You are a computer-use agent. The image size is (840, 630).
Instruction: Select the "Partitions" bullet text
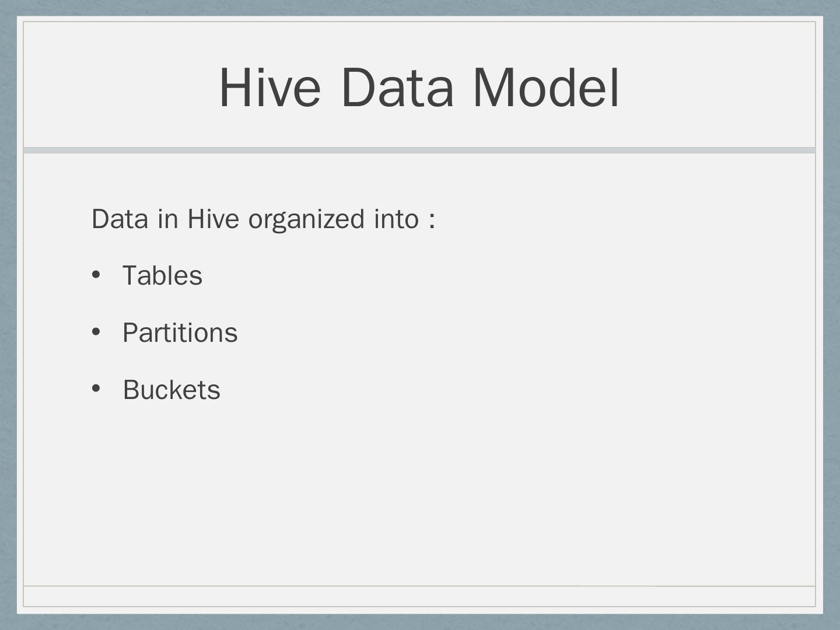click(180, 333)
